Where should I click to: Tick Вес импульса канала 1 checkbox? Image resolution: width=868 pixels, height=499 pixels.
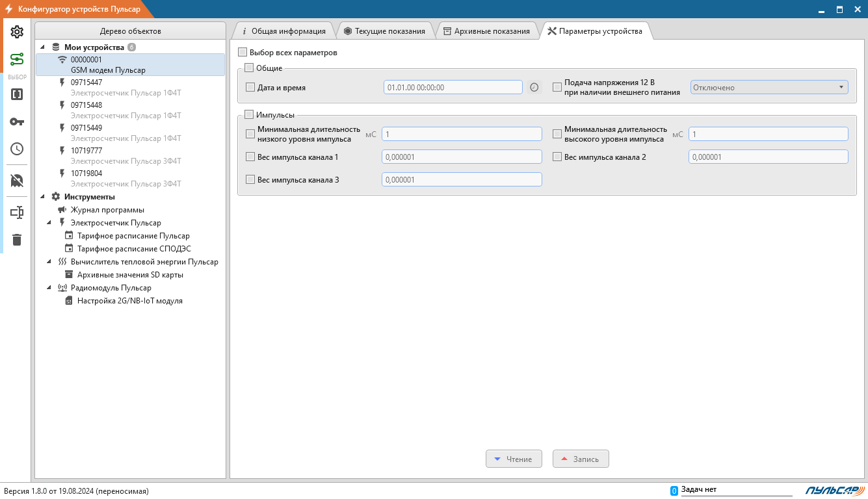250,157
